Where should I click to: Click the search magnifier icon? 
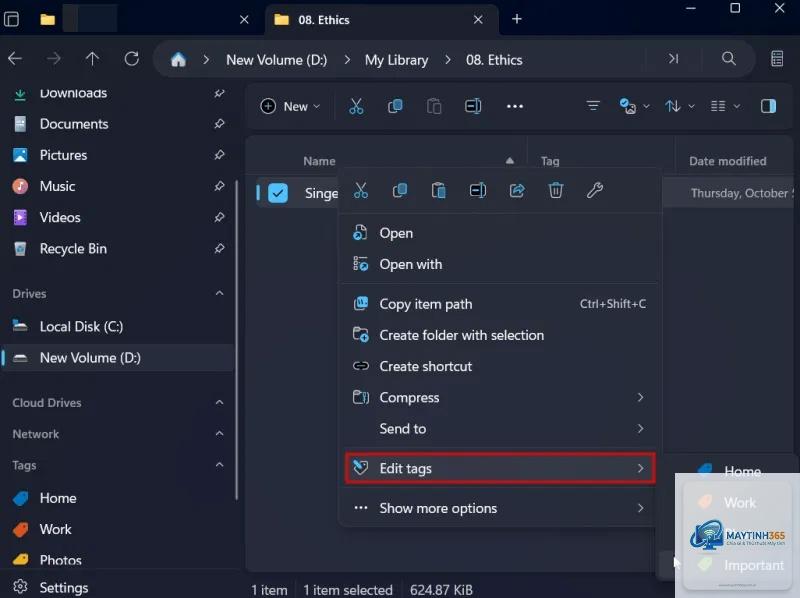(x=729, y=59)
